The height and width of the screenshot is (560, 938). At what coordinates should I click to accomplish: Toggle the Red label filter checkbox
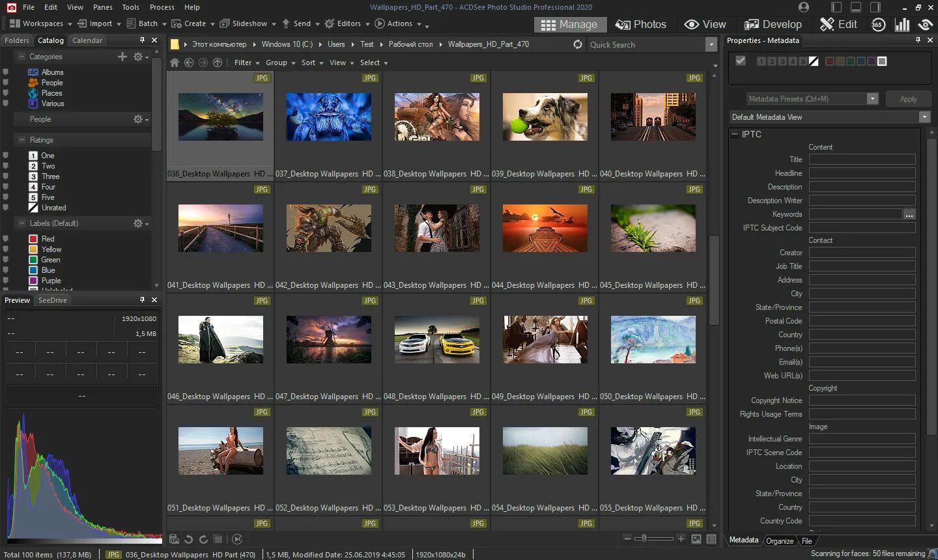[x=6, y=239]
